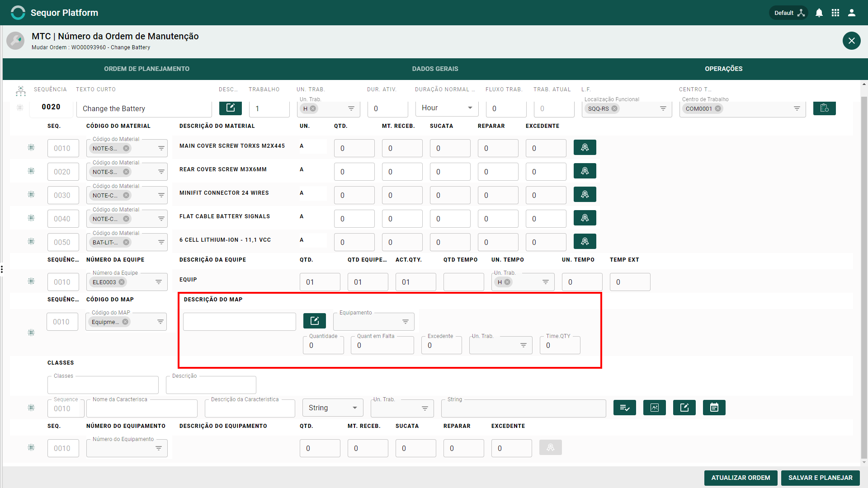Image resolution: width=868 pixels, height=488 pixels.
Task: Remove the ELE0003 chip from Número da Equipe
Action: [x=122, y=282]
